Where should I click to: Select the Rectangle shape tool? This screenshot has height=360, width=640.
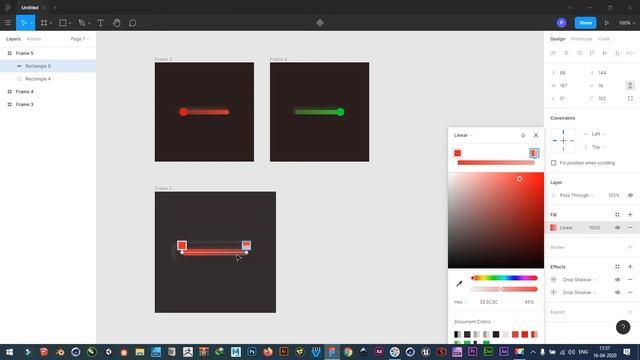[x=62, y=23]
